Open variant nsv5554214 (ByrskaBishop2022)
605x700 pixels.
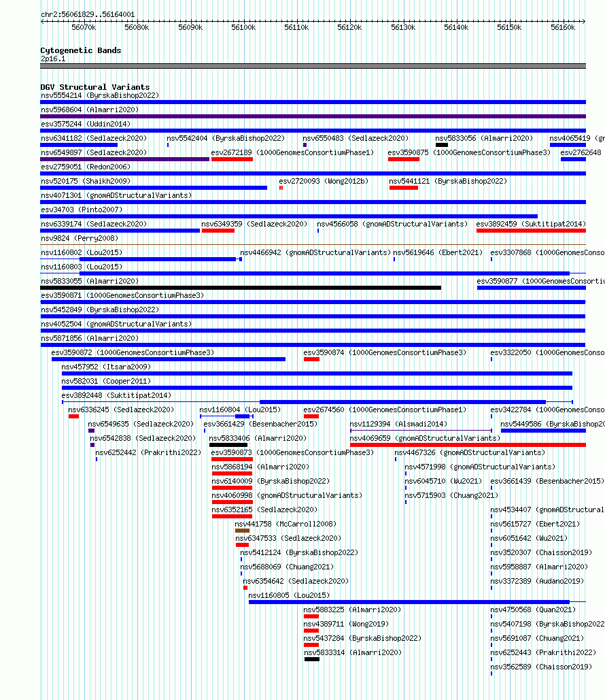100,95
